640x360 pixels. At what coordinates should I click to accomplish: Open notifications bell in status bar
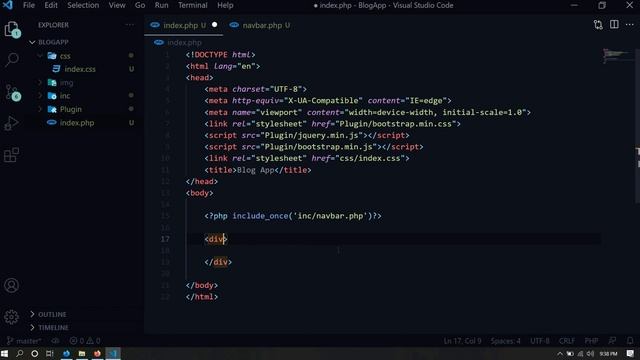[630, 340]
